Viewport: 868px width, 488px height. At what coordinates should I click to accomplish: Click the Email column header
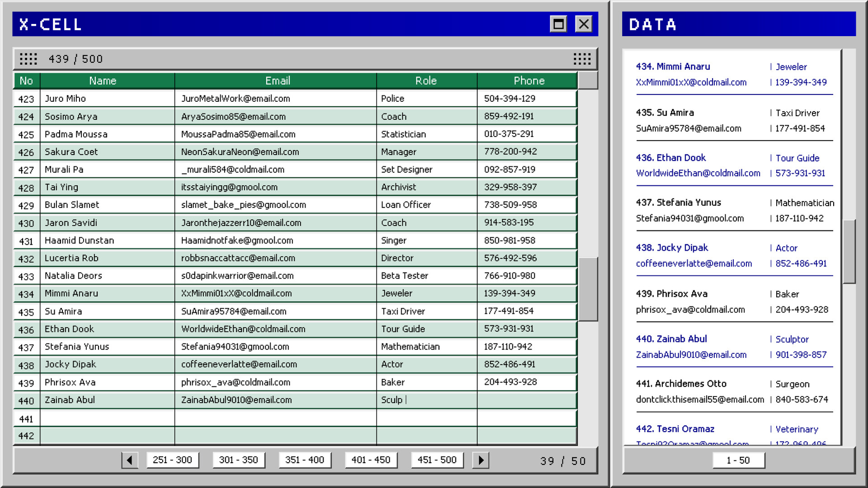click(x=278, y=81)
